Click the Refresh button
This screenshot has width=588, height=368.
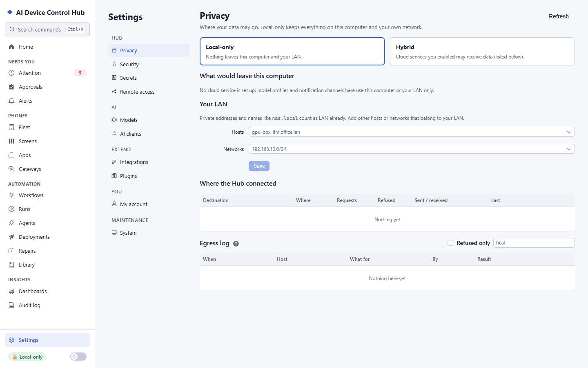pyautogui.click(x=559, y=16)
